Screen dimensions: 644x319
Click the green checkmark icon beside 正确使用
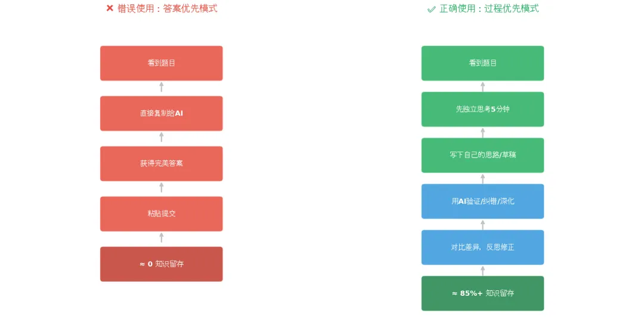431,9
